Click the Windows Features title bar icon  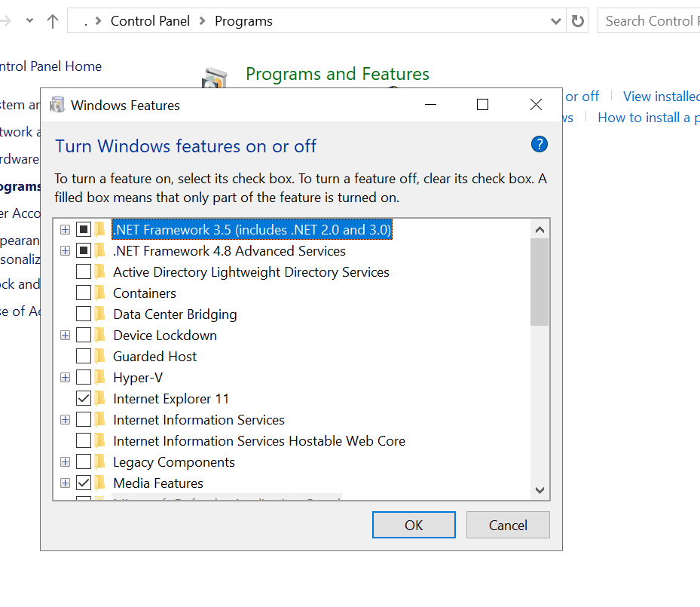click(57, 105)
